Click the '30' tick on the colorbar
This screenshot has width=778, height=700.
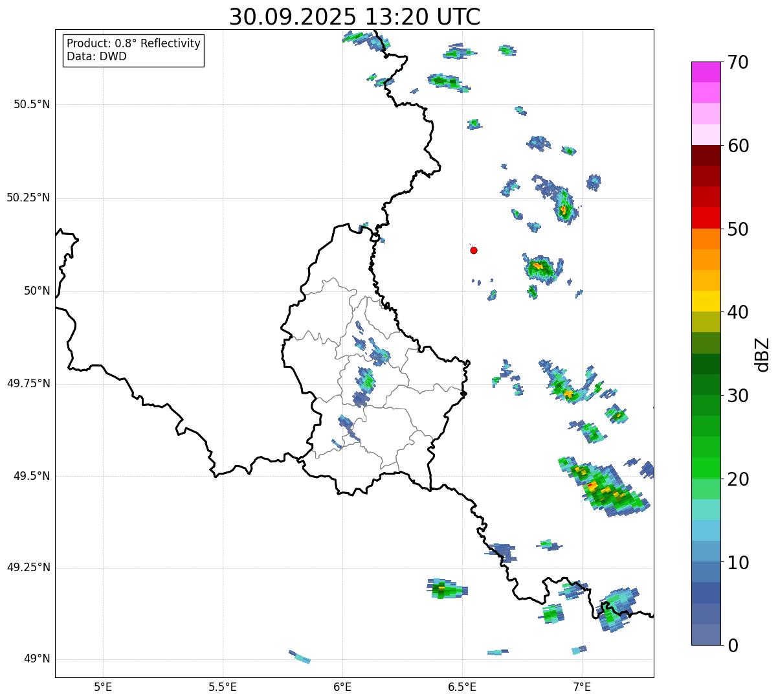click(x=738, y=396)
